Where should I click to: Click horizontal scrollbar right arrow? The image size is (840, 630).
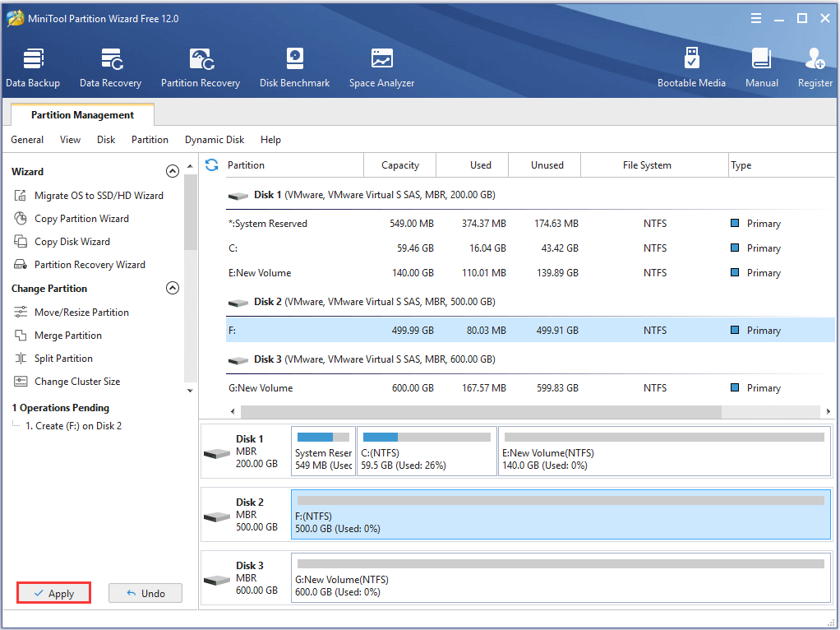tap(828, 411)
